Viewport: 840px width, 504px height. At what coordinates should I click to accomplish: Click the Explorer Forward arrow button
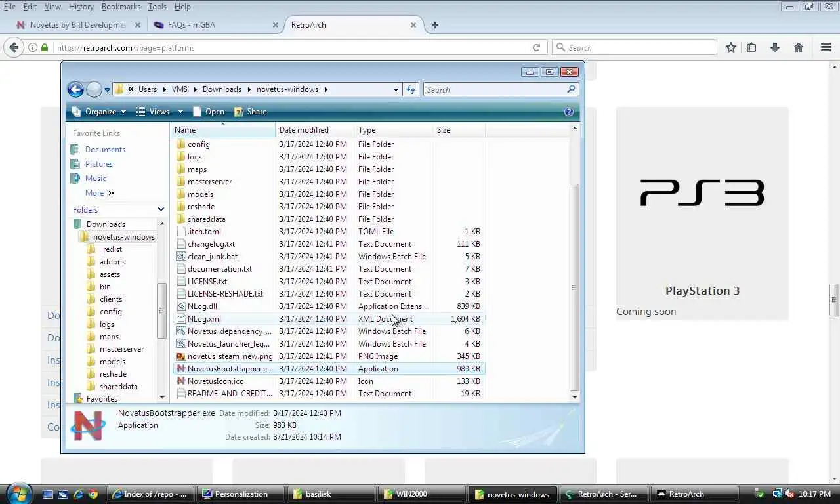click(94, 89)
